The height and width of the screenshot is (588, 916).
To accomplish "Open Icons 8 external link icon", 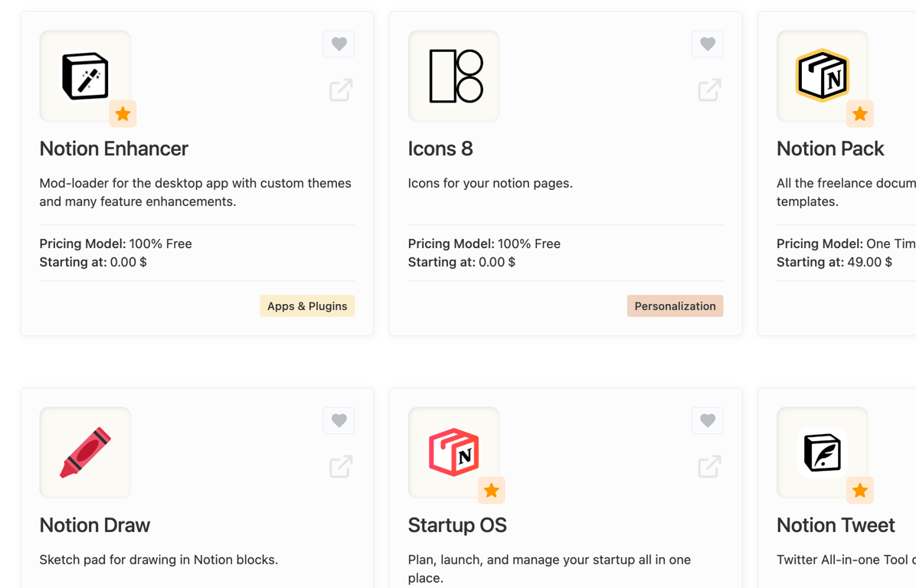I will 709,90.
